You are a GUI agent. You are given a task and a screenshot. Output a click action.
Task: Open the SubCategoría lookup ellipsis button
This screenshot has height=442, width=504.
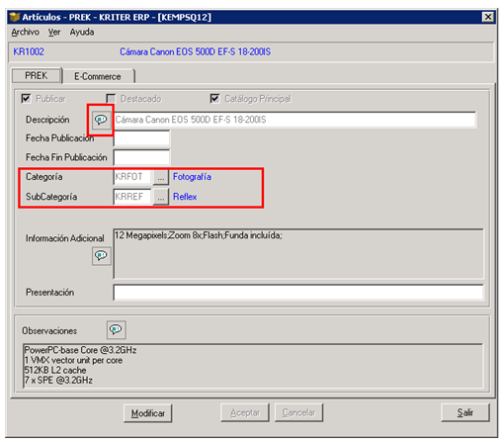pyautogui.click(x=161, y=197)
